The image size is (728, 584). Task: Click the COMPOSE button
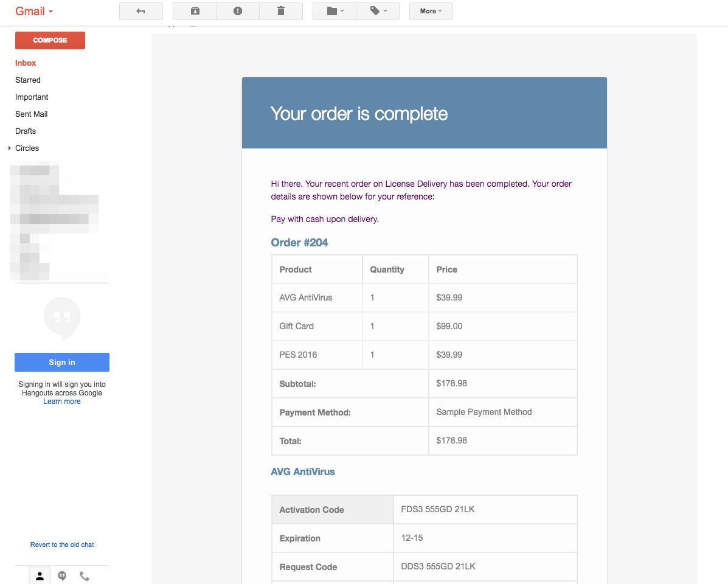(50, 40)
